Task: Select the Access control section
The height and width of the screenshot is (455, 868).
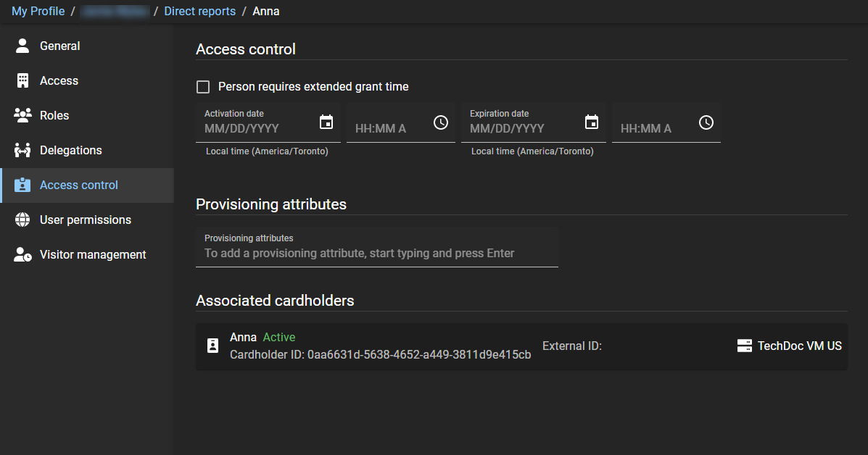Action: [88, 185]
